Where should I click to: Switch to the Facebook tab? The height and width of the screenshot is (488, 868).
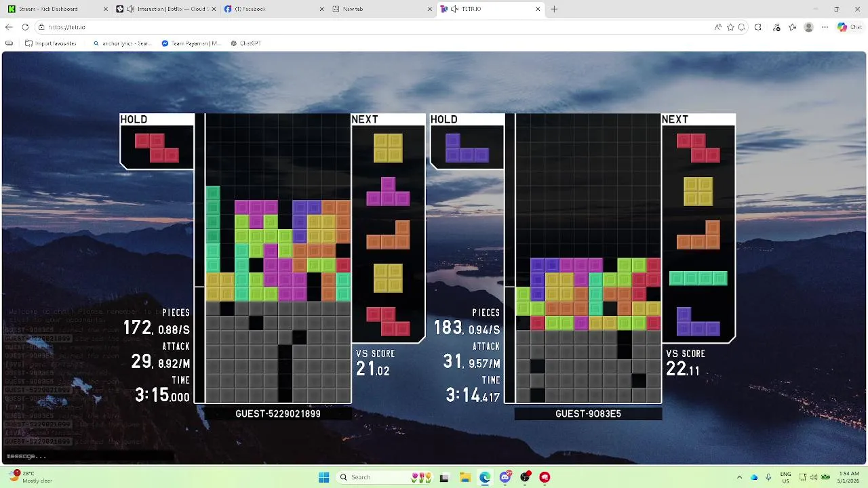point(273,9)
